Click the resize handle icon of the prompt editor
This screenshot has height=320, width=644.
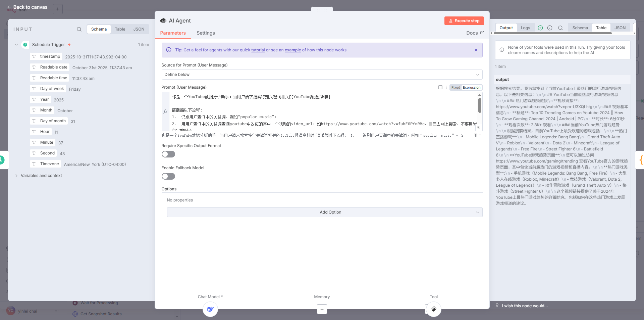(479, 128)
